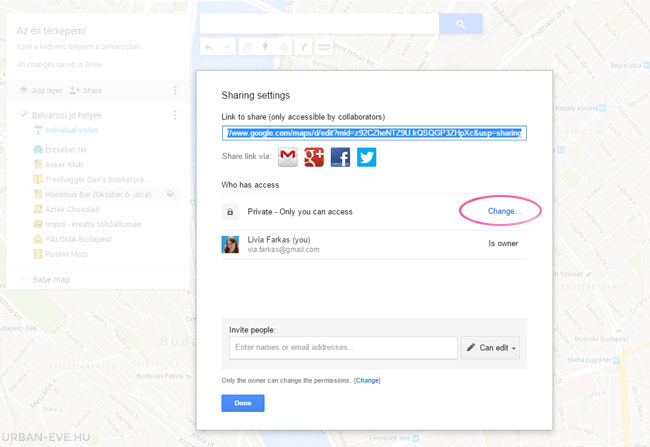Screen dimensions: 650x447
Task: Select the measure distance ruler tool
Action: click(324, 47)
